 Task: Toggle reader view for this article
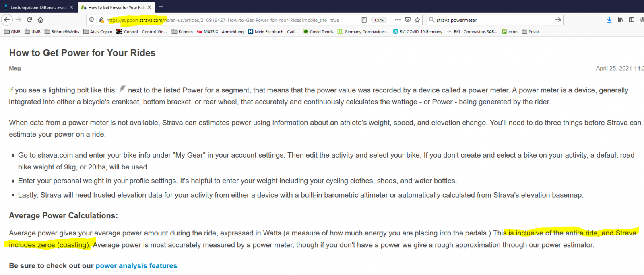[x=364, y=20]
